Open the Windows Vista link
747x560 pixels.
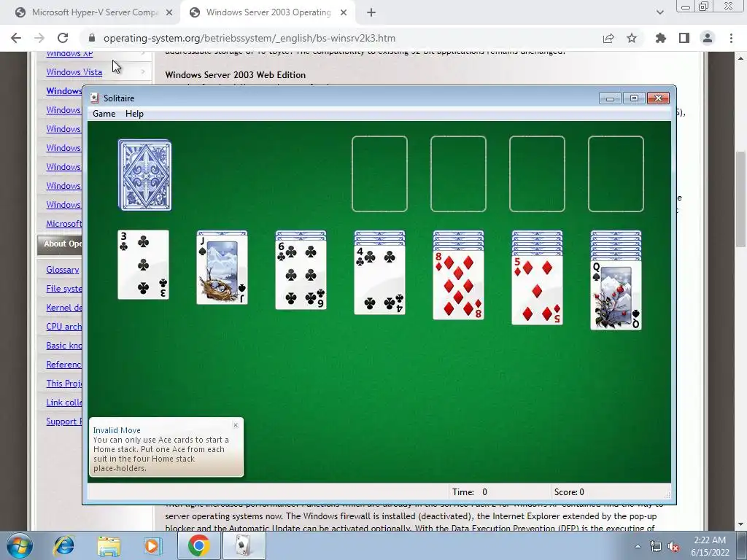tap(74, 72)
